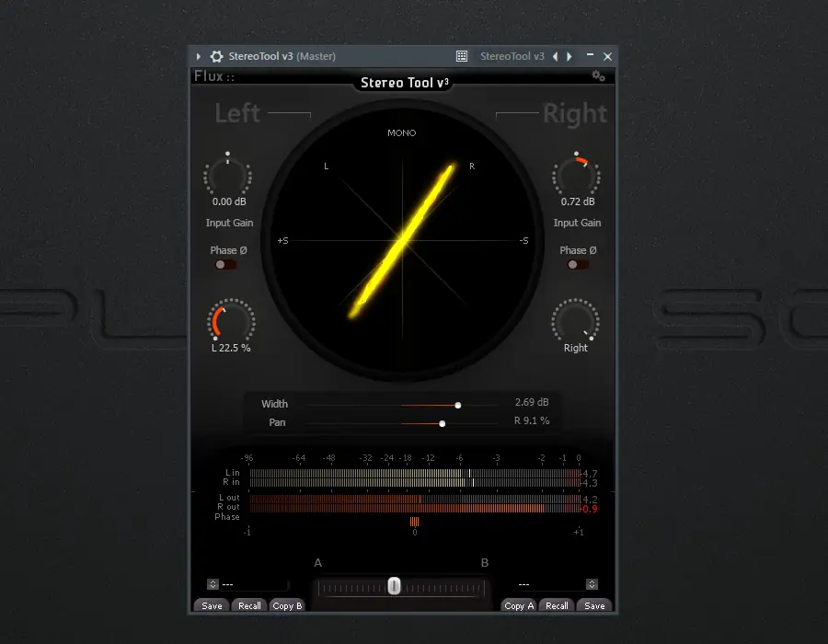Save preset slot B
This screenshot has height=644, width=828.
pos(594,605)
